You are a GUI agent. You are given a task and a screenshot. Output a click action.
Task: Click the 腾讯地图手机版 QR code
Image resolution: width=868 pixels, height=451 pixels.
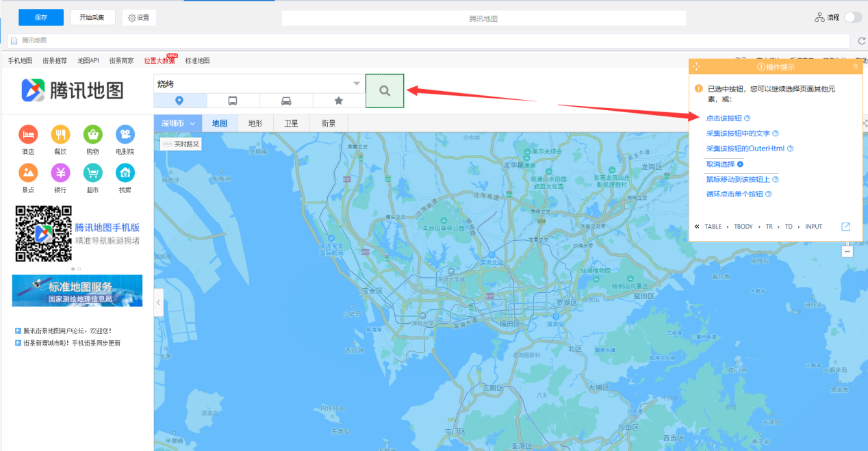(44, 233)
